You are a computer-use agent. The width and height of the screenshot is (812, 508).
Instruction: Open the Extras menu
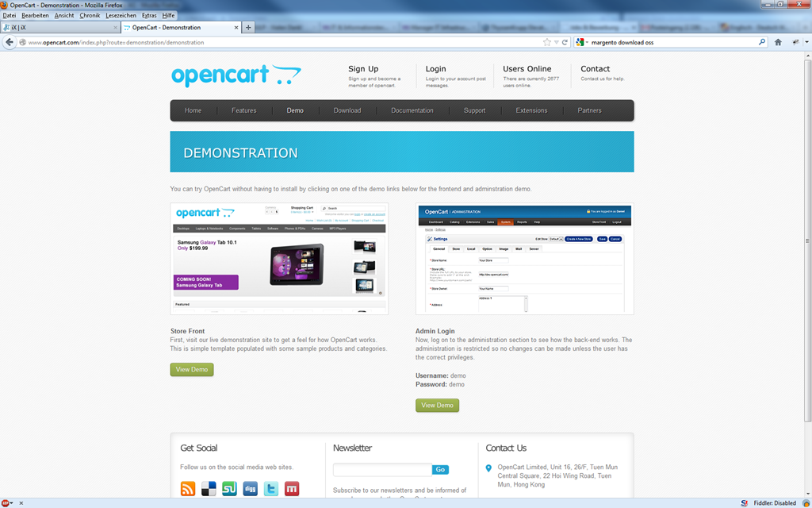pos(149,16)
